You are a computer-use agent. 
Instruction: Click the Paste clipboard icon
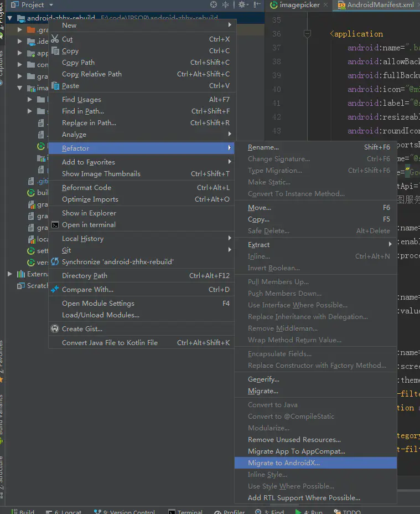55,85
